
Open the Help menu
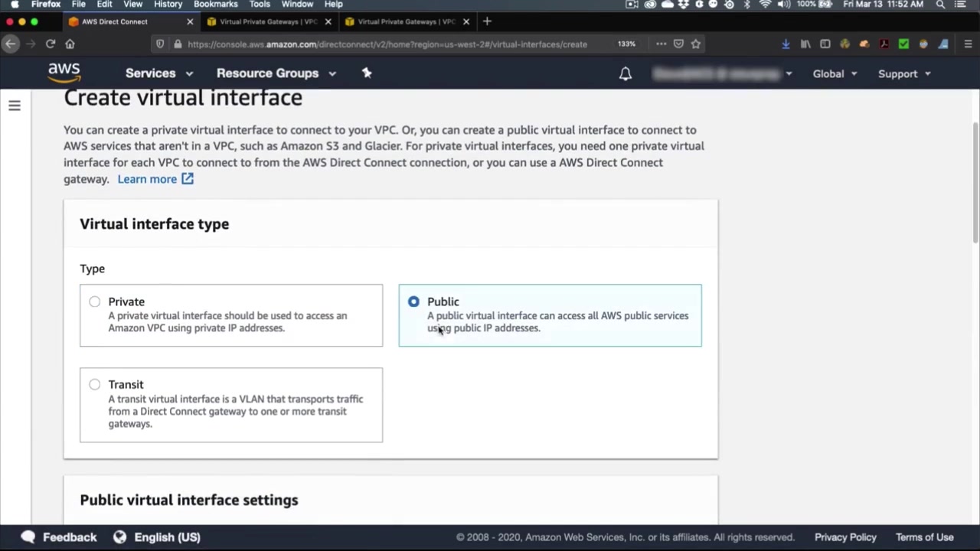coord(334,5)
